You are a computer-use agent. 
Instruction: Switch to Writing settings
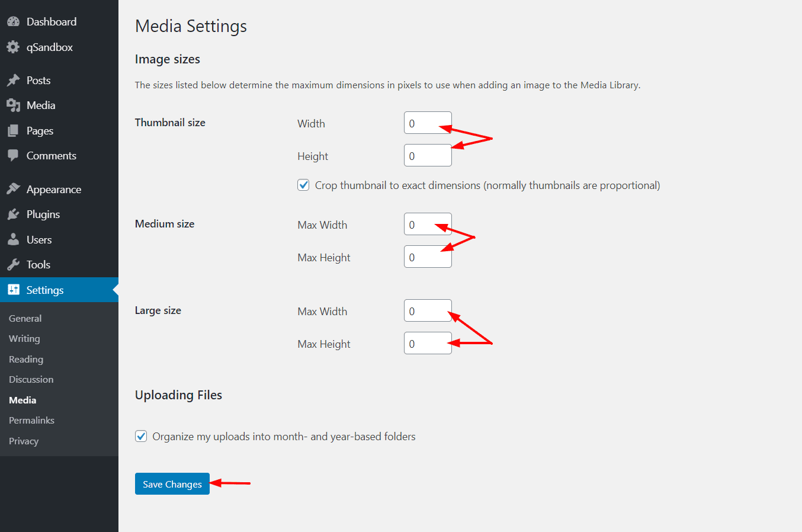(x=24, y=338)
